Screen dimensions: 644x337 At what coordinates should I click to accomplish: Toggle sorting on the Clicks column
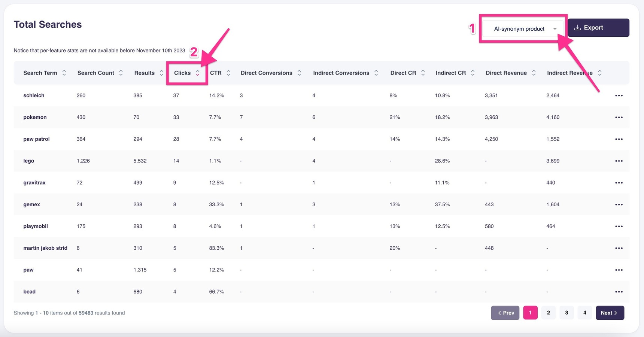[x=197, y=73]
